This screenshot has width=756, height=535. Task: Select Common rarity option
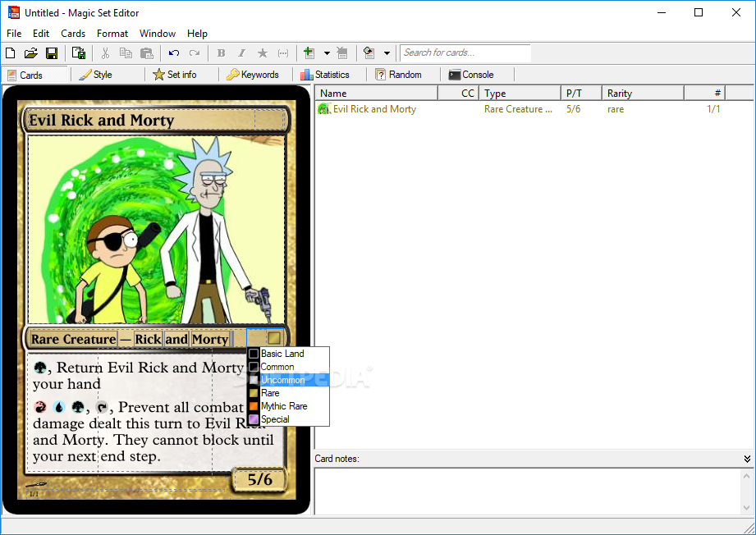288,367
